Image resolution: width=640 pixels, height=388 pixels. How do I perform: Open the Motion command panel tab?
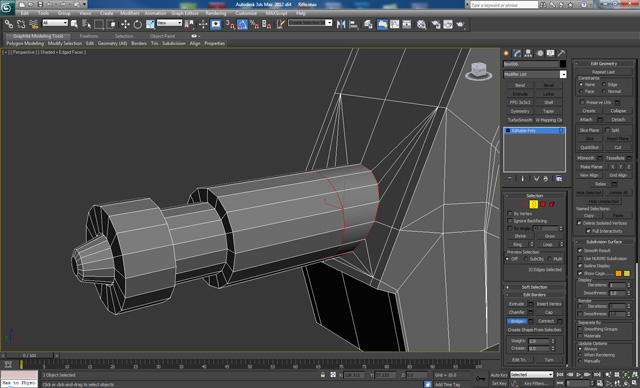coord(540,53)
